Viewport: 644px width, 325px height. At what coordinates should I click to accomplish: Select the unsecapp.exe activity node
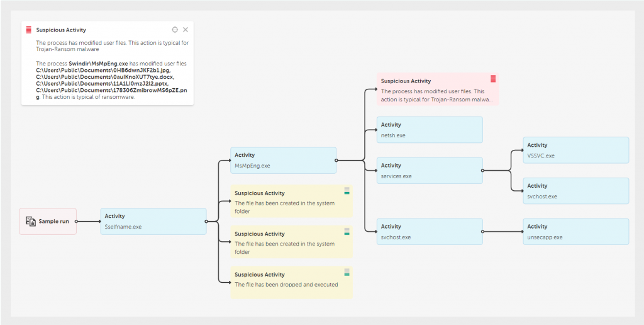pyautogui.click(x=575, y=232)
